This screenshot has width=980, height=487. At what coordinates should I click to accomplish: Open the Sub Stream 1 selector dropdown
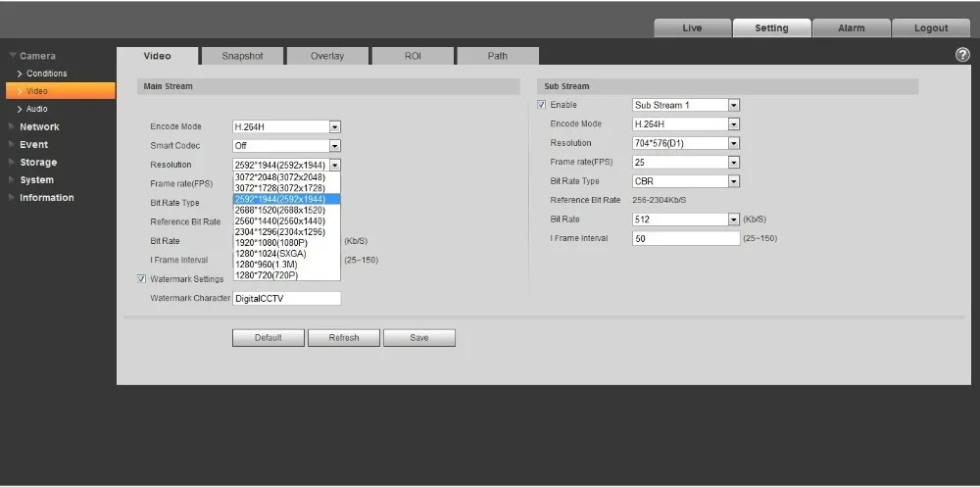686,105
